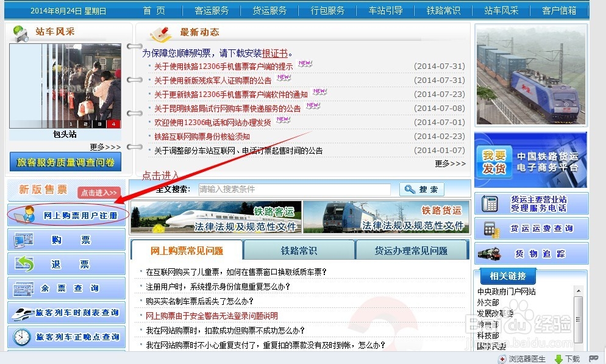Viewport: 606px width, 364px height.
Task: Open the 余票查询 button
Action: point(66,288)
